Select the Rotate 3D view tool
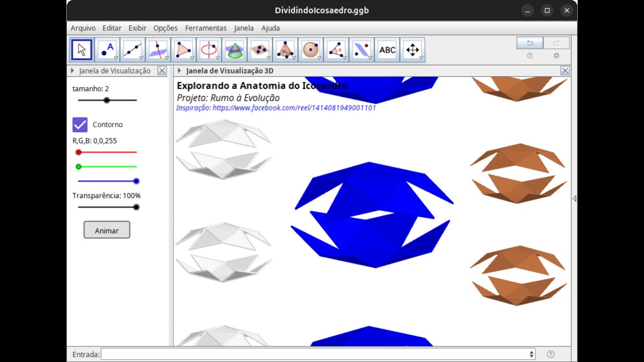 (x=413, y=50)
